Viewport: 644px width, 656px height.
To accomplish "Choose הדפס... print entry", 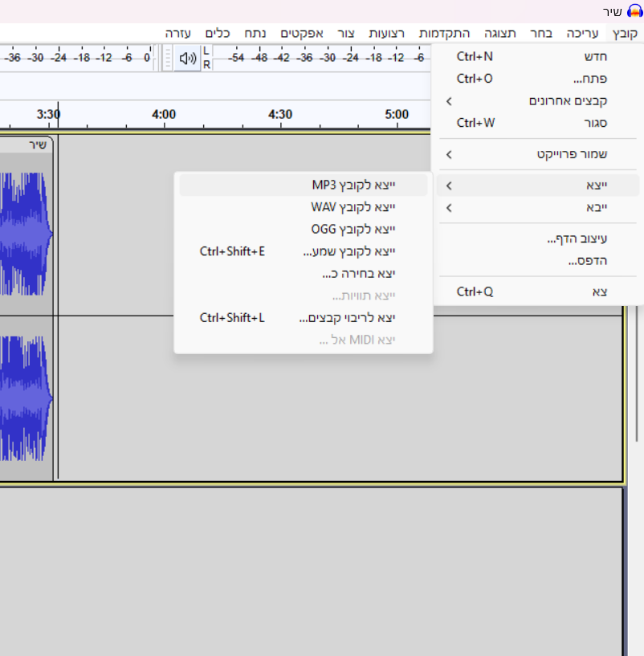I will coord(538,261).
